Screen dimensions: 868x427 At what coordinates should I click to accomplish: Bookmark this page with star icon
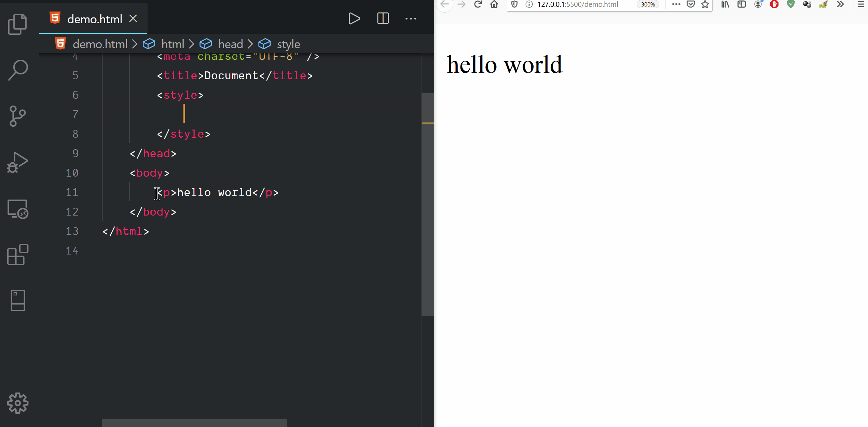[705, 4]
